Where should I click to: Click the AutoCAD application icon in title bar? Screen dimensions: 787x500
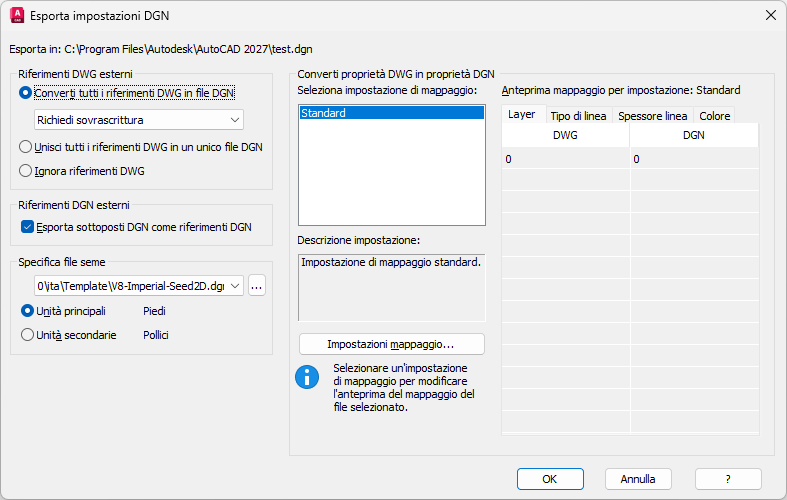click(17, 16)
